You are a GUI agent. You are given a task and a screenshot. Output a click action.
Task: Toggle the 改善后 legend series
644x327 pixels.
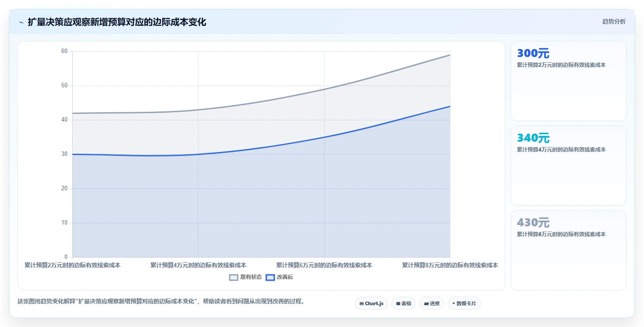coord(279,277)
